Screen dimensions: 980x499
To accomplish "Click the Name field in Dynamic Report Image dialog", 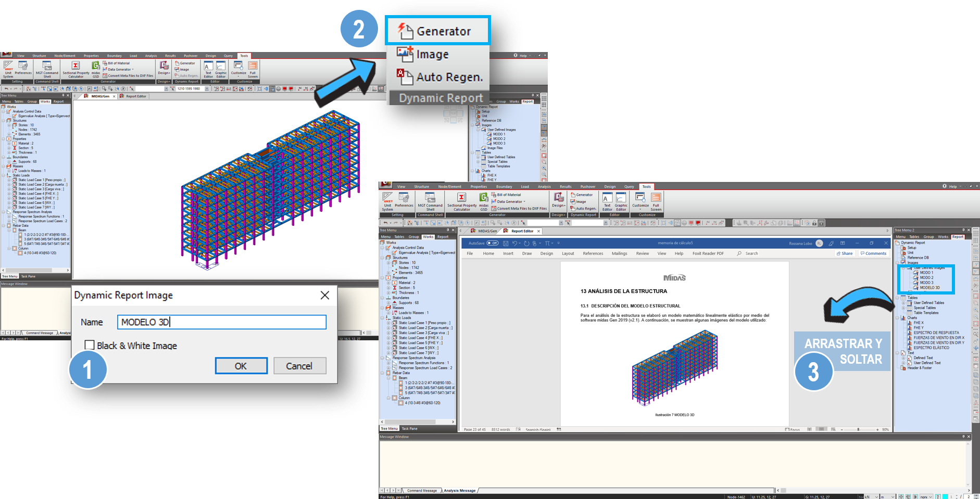I will coord(222,322).
